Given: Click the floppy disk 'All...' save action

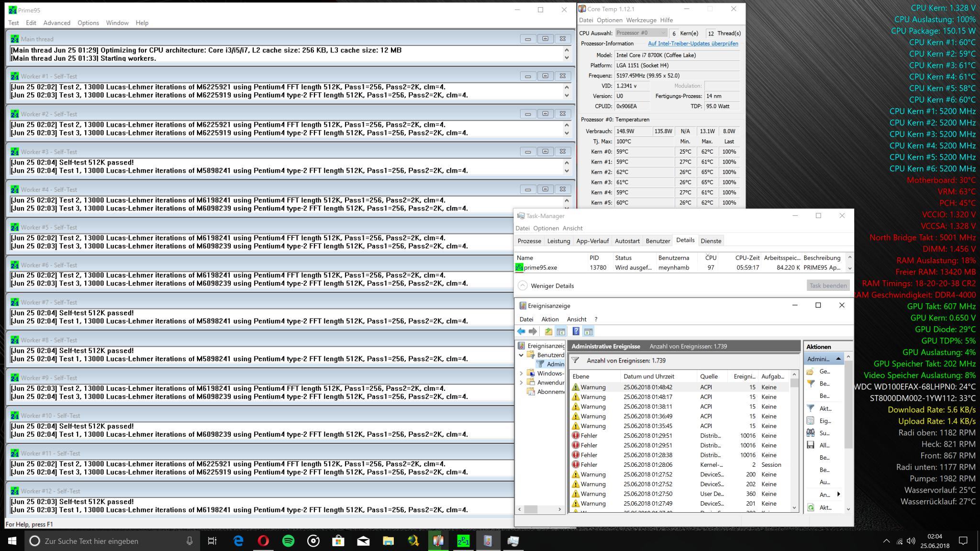Looking at the screenshot, I should click(x=811, y=445).
